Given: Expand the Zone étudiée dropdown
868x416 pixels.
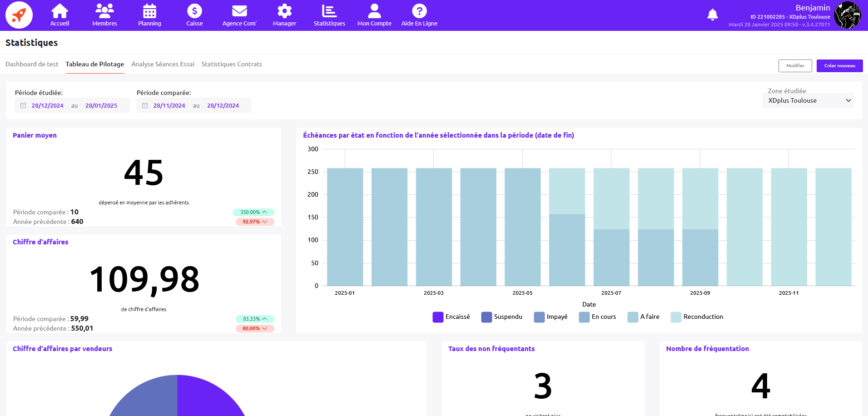Looking at the screenshot, I should coord(808,100).
